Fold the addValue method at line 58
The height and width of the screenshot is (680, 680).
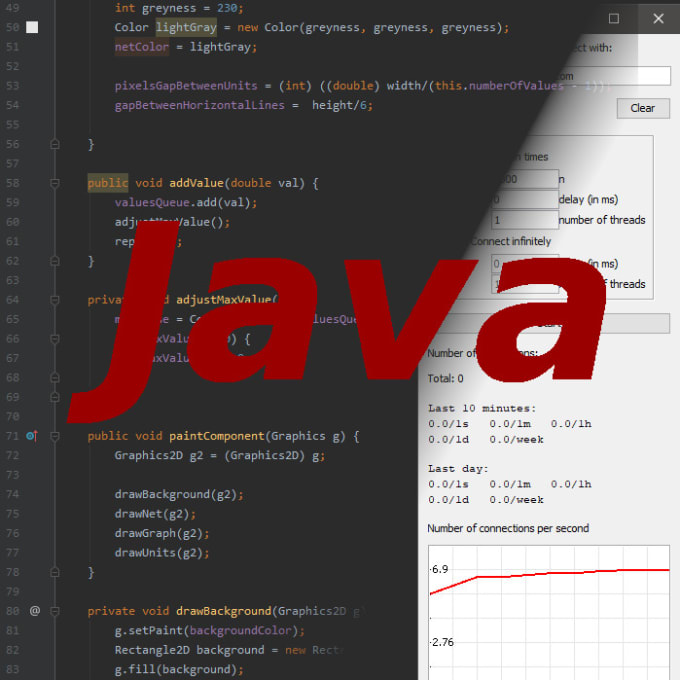pyautogui.click(x=55, y=183)
